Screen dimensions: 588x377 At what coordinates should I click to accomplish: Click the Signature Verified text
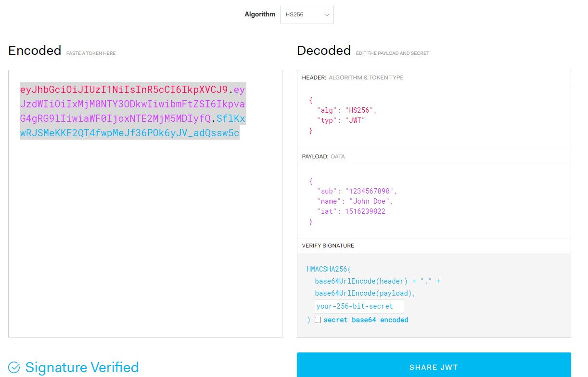pos(82,368)
